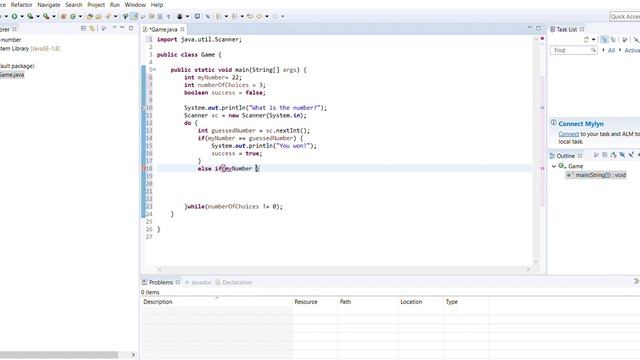The height and width of the screenshot is (360, 640).
Task: Click the Last Edit Location icon
Action: (250, 16)
